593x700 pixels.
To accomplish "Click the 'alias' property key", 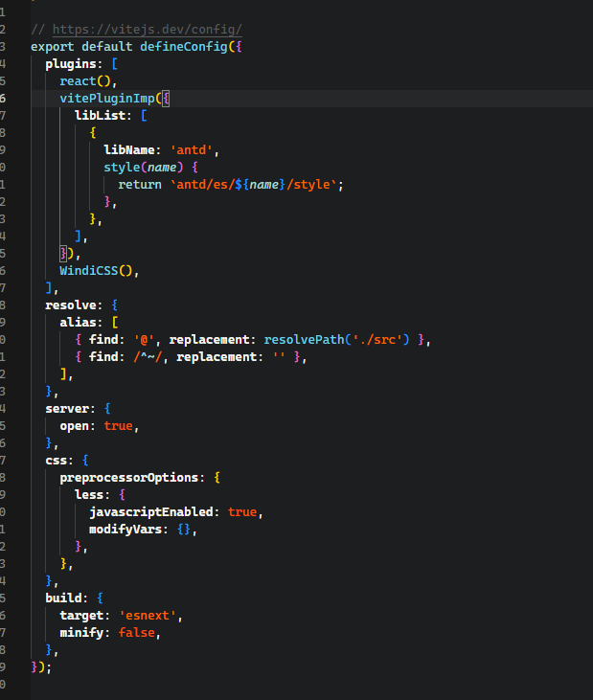I will click(x=78, y=323).
